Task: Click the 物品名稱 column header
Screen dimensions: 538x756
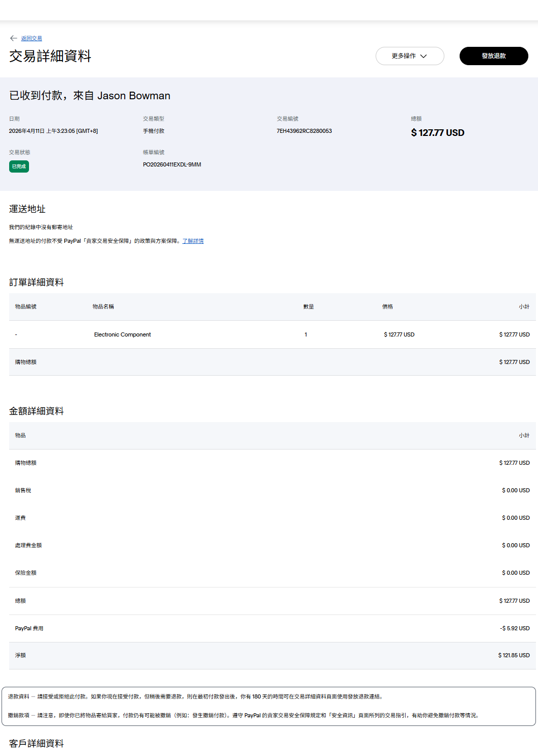Action: (103, 307)
